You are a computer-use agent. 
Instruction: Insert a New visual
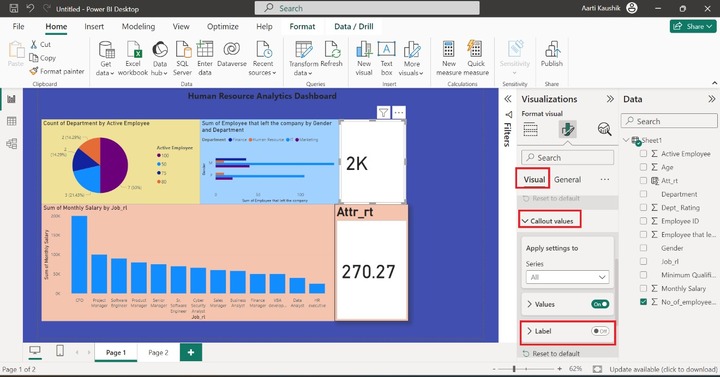tap(364, 58)
